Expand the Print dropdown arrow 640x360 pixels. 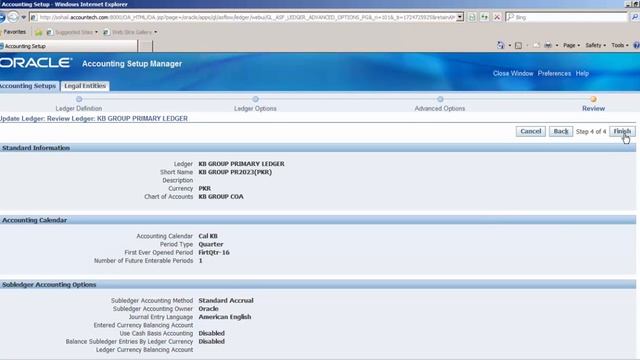pyautogui.click(x=557, y=45)
